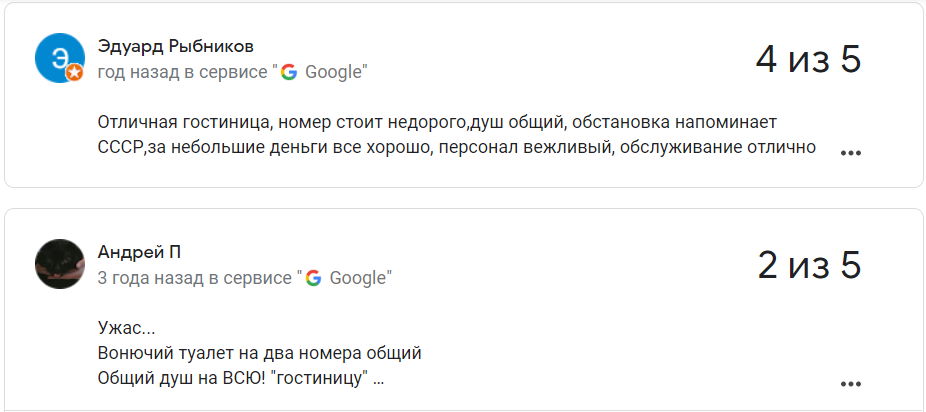This screenshot has width=926, height=412.
Task: Open Андрей П's dark profile photo
Action: (59, 264)
